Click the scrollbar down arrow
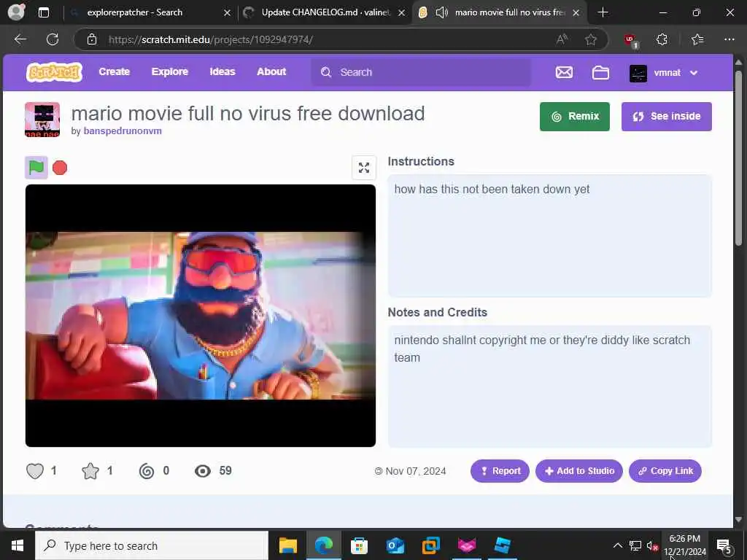The width and height of the screenshot is (747, 560). coord(738,519)
